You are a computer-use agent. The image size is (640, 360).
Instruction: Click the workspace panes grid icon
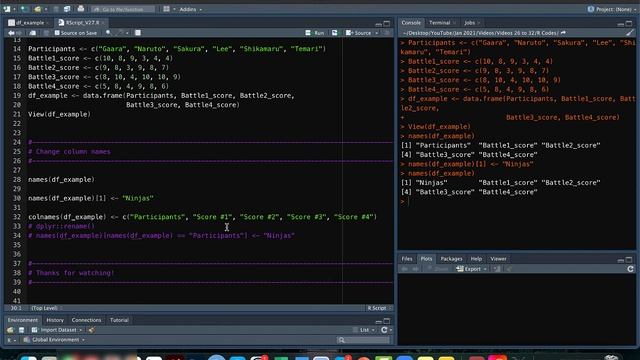167,9
